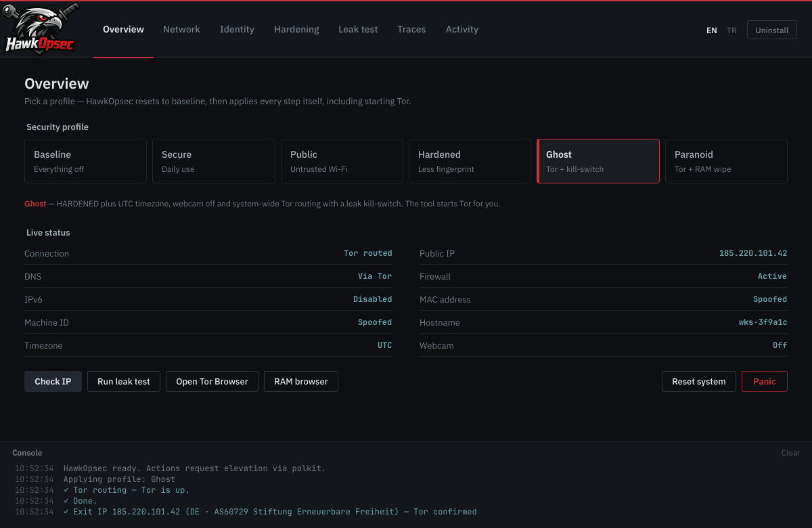
Task: Select the Ghost profile card
Action: coord(598,161)
